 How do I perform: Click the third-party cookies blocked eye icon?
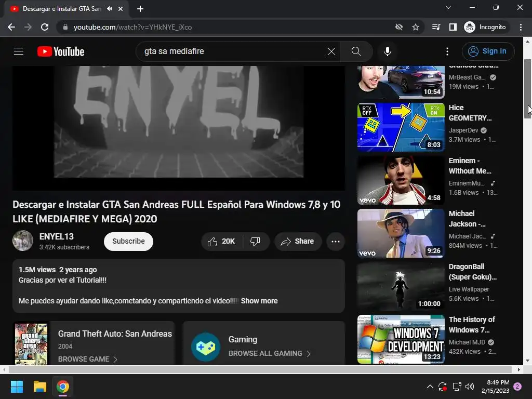[x=399, y=27]
